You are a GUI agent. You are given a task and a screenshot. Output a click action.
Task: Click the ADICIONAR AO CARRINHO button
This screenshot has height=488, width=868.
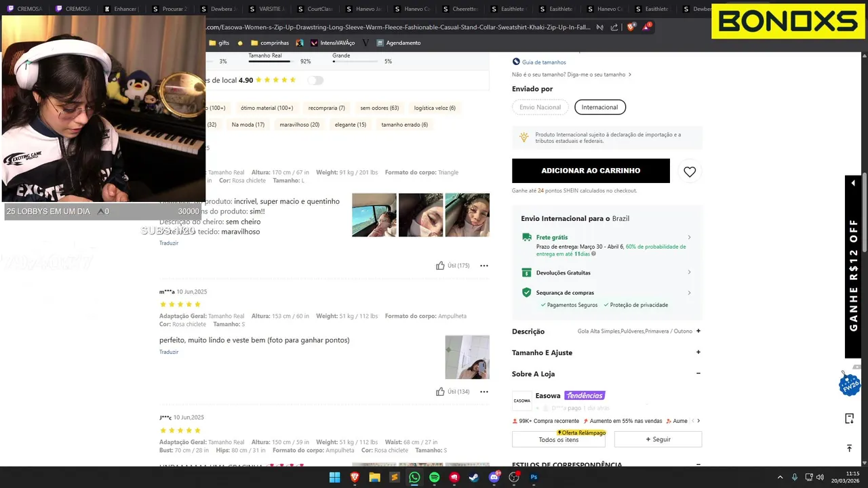point(591,171)
